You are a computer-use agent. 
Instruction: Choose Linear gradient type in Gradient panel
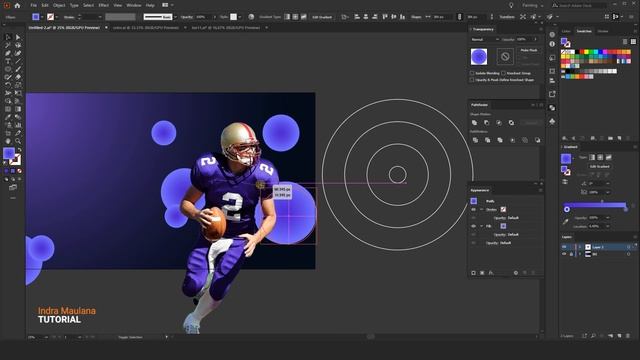click(592, 157)
